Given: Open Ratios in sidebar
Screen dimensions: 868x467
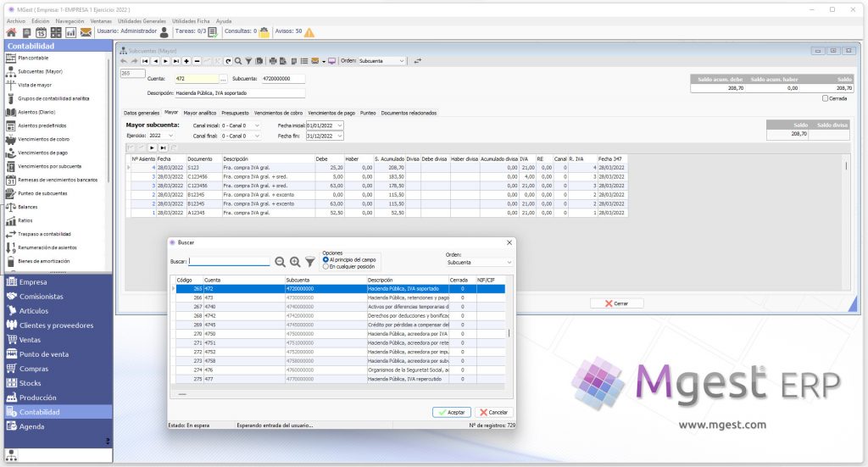Looking at the screenshot, I should click(25, 220).
